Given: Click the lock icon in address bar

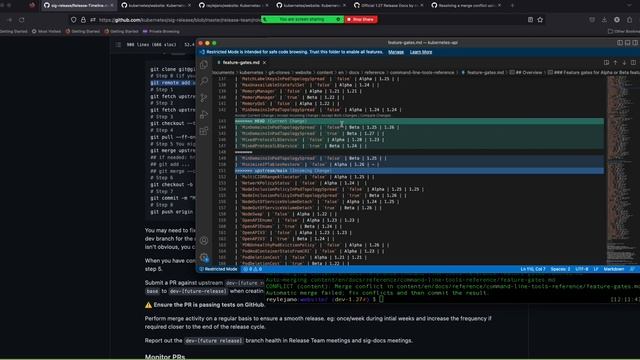Looking at the screenshot, I should pos(83,20).
